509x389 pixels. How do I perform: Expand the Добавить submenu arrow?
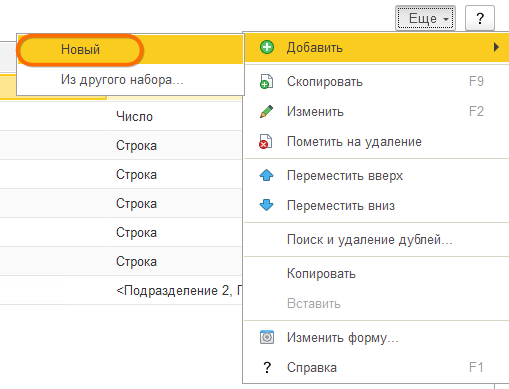(x=496, y=47)
